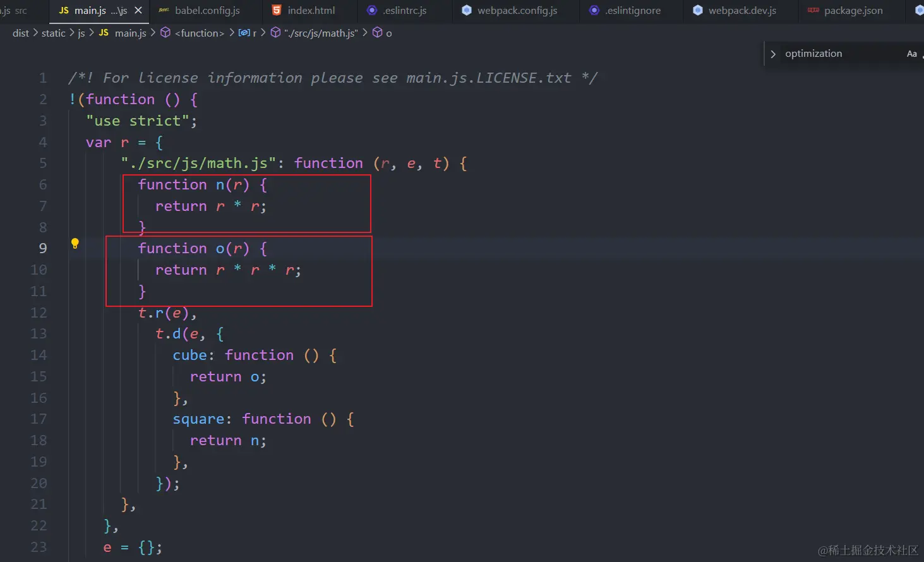The image size is (924, 562).
Task: Click the lightbulb code action icon
Action: [75, 244]
